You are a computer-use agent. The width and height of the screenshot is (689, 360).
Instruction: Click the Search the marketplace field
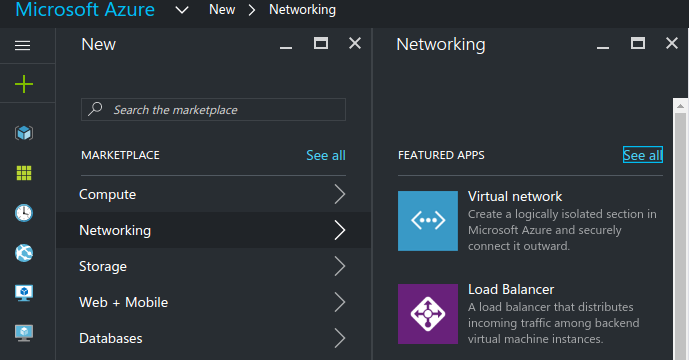pyautogui.click(x=213, y=109)
